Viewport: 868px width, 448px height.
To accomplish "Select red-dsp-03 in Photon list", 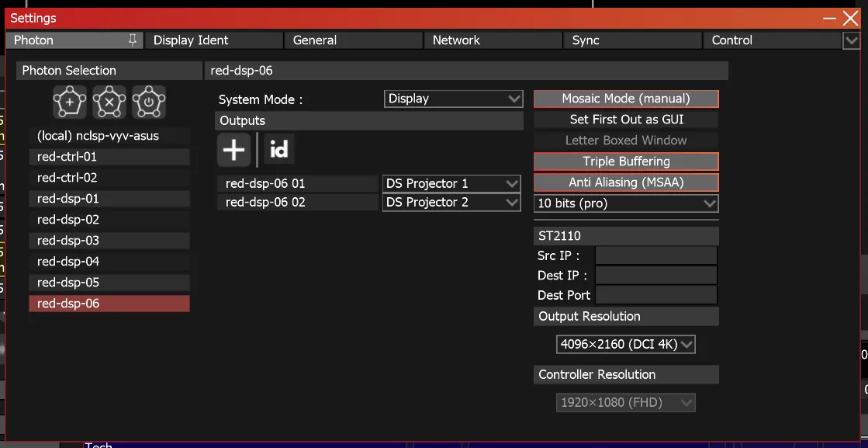I will 109,241.
